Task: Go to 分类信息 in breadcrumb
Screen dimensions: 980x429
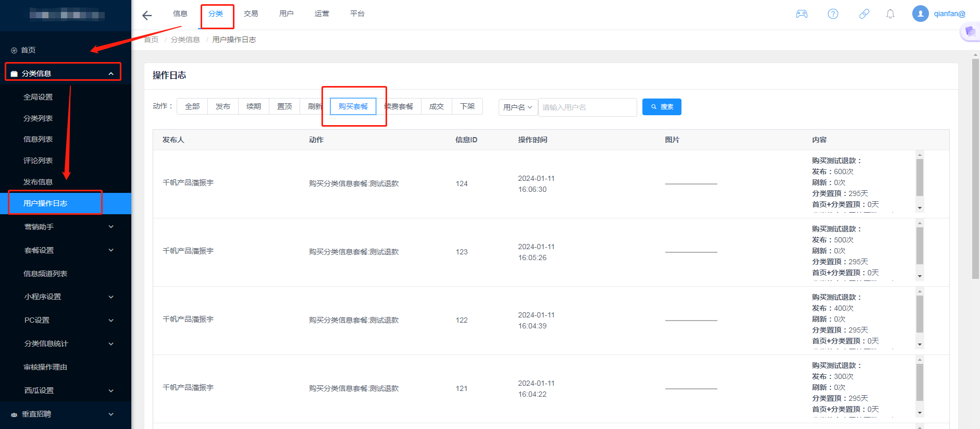Action: coord(185,40)
